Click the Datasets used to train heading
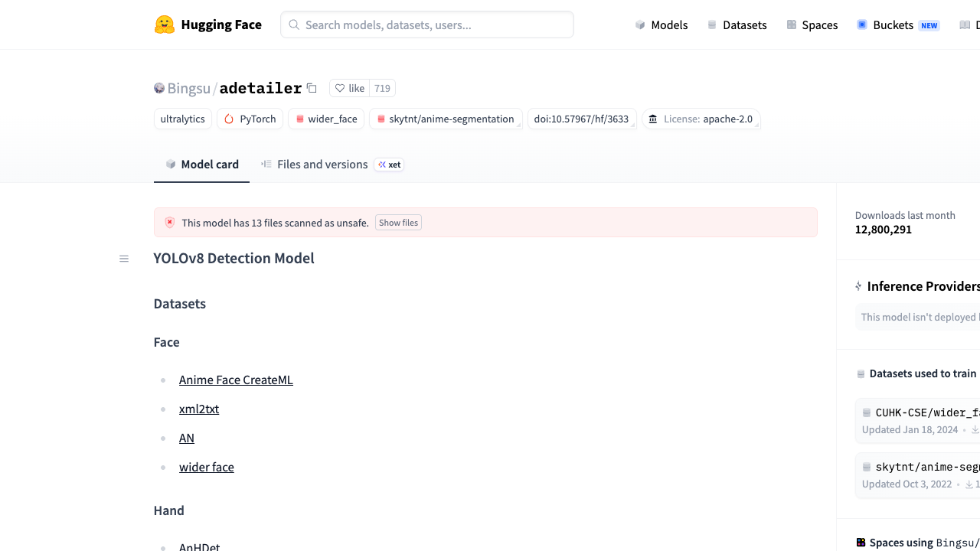 pos(923,373)
